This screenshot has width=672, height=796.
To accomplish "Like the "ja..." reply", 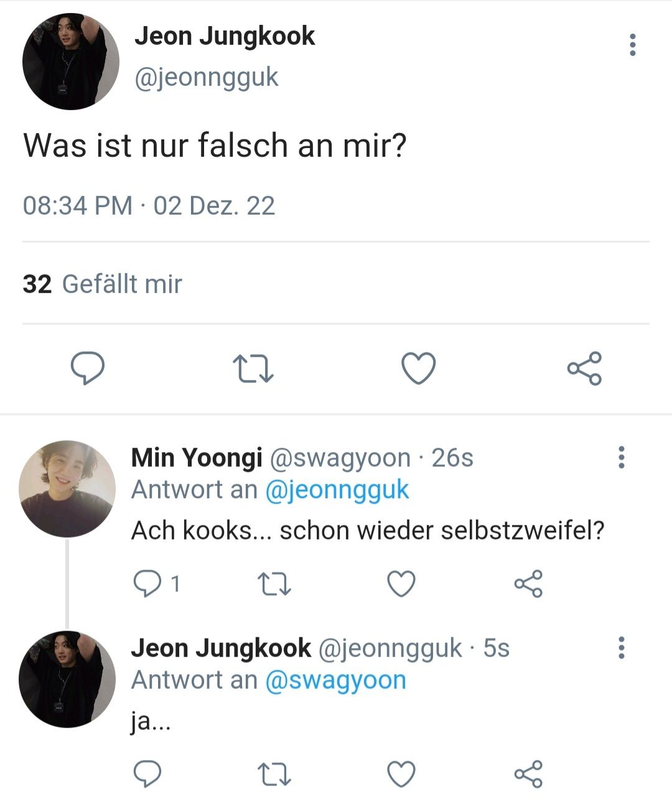I will [401, 774].
